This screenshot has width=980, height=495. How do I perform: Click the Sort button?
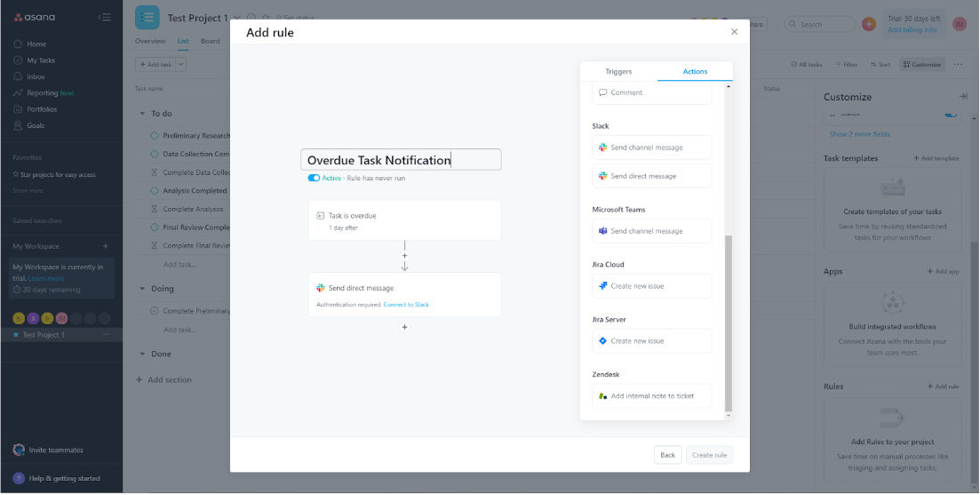(x=880, y=64)
